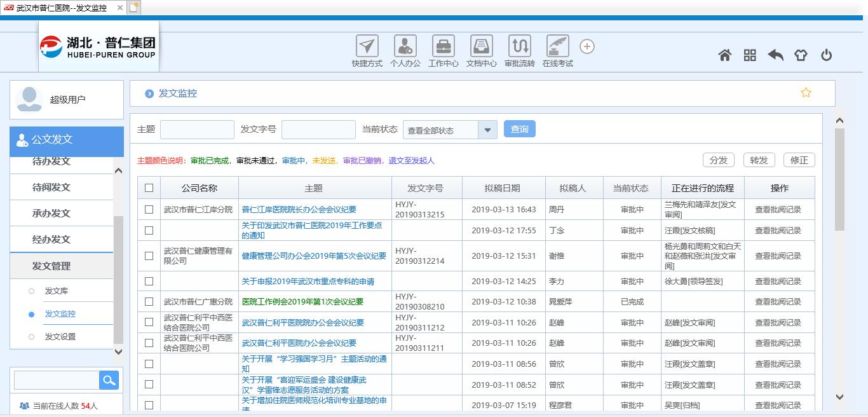Click the magnifier search icon in sidebar

click(109, 379)
